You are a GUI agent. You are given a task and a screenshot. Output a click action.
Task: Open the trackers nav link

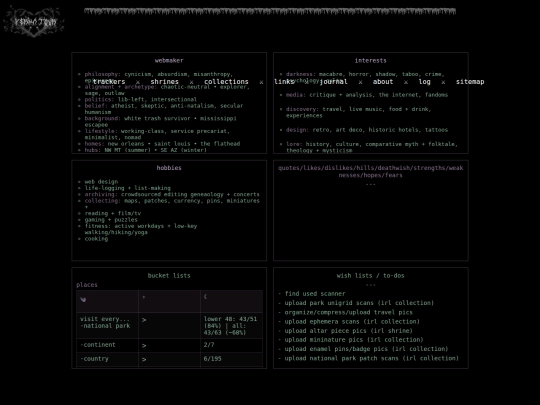pyautogui.click(x=109, y=82)
